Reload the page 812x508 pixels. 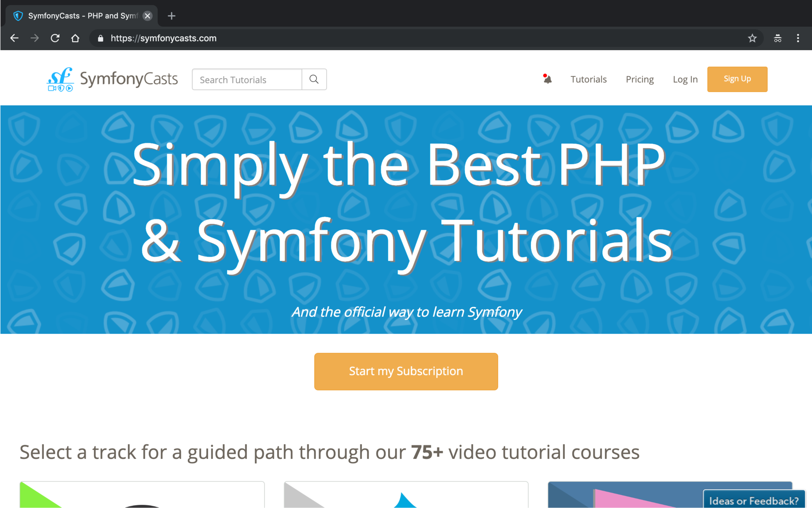tap(55, 38)
